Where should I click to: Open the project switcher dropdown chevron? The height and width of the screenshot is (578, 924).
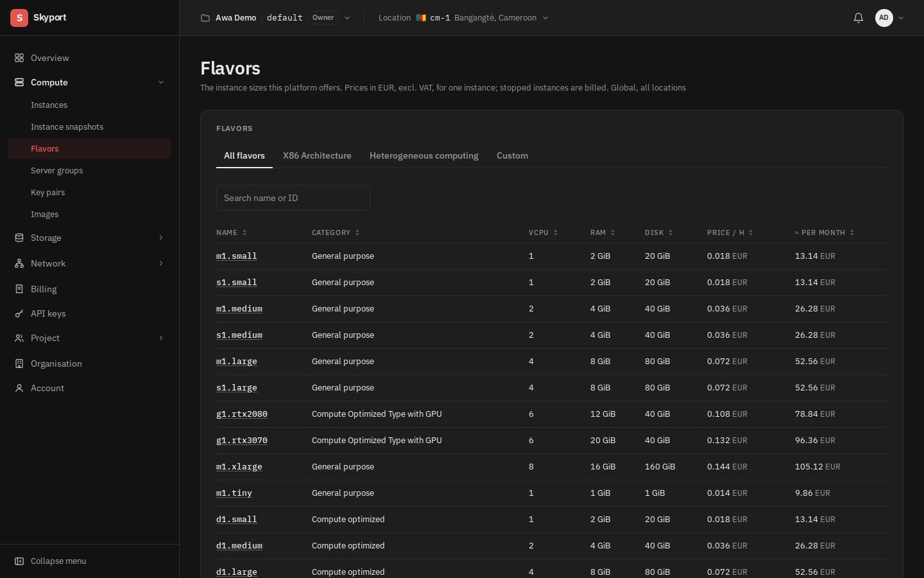point(347,18)
